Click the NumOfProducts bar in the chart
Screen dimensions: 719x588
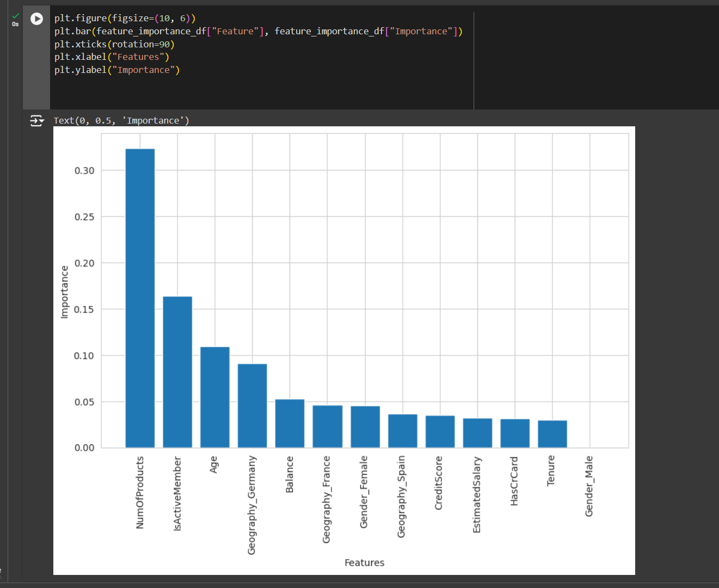pos(140,297)
